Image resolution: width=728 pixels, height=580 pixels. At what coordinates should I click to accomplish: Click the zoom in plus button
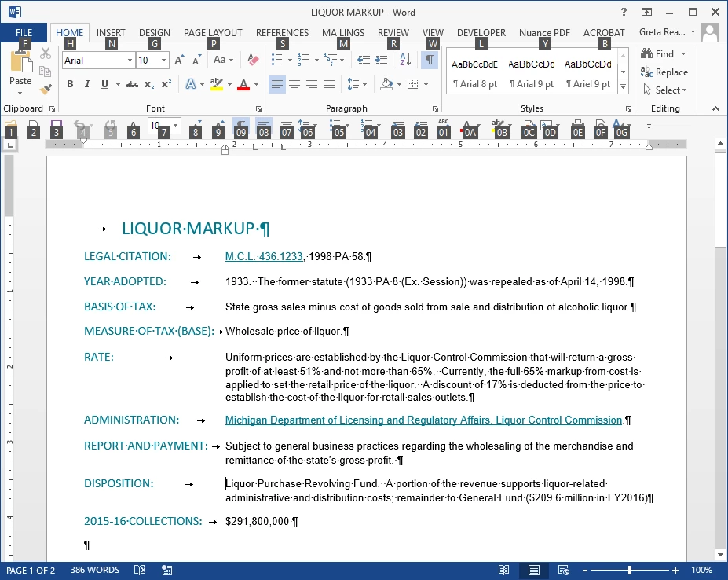675,571
